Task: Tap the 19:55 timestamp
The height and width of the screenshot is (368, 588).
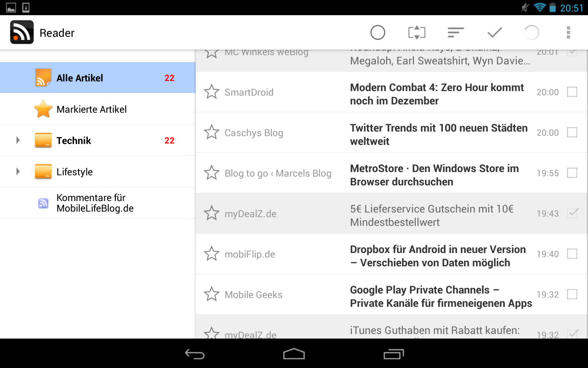Action: tap(548, 173)
